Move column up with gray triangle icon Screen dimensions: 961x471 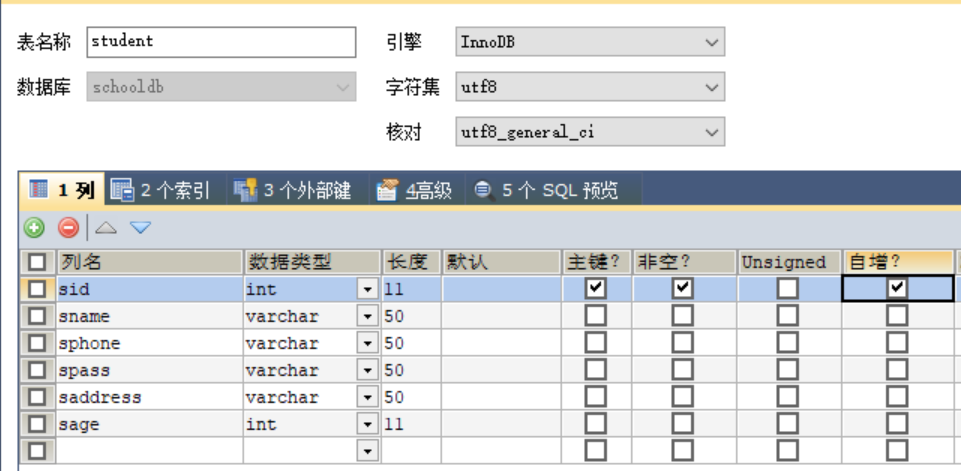pos(106,228)
